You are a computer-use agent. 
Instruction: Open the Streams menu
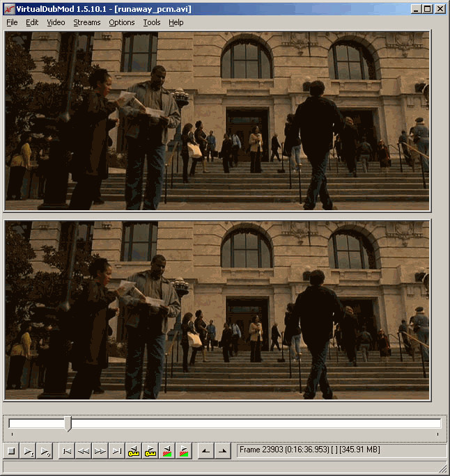click(x=87, y=22)
